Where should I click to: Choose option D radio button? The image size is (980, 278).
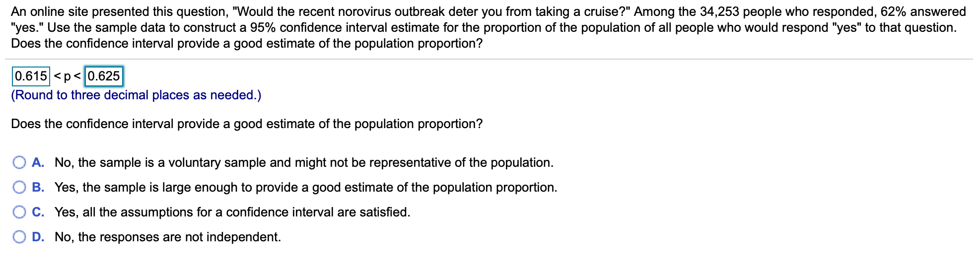pos(19,237)
